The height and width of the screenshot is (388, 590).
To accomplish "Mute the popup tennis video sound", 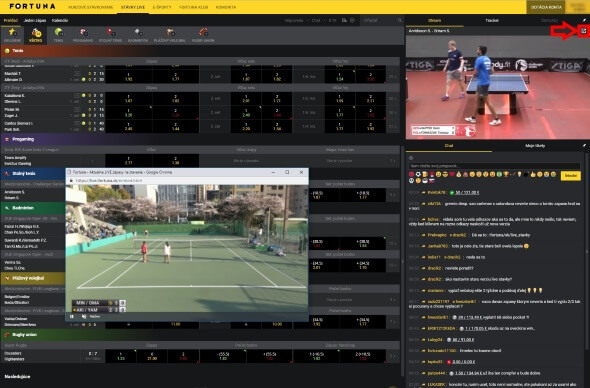I will coord(84,316).
